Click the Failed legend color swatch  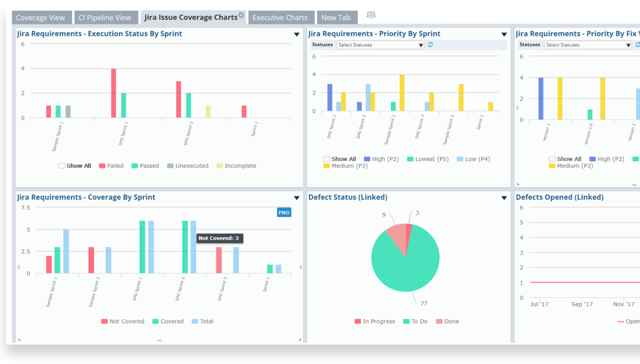102,166
